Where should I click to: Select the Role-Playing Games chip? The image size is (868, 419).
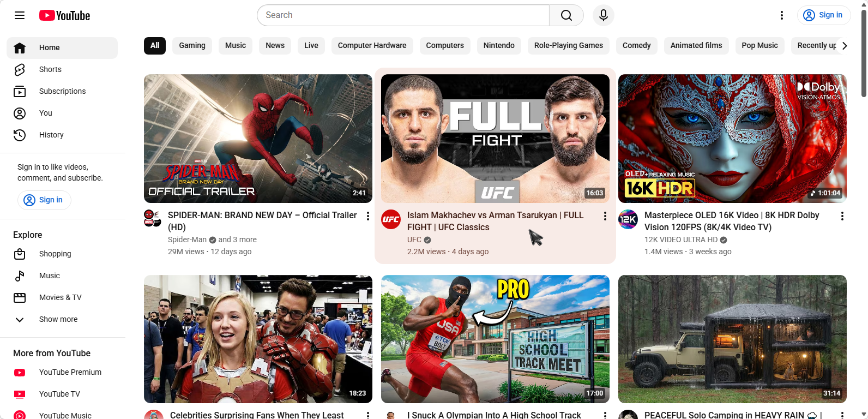pyautogui.click(x=569, y=45)
